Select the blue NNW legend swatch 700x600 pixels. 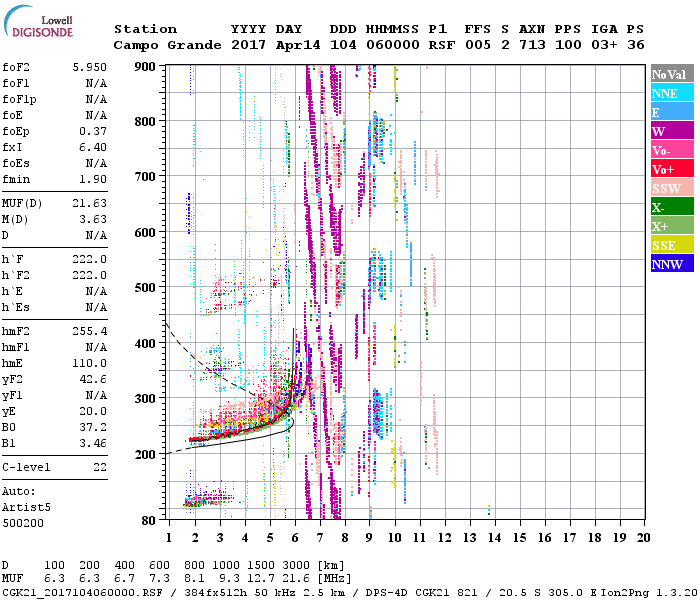(672, 264)
